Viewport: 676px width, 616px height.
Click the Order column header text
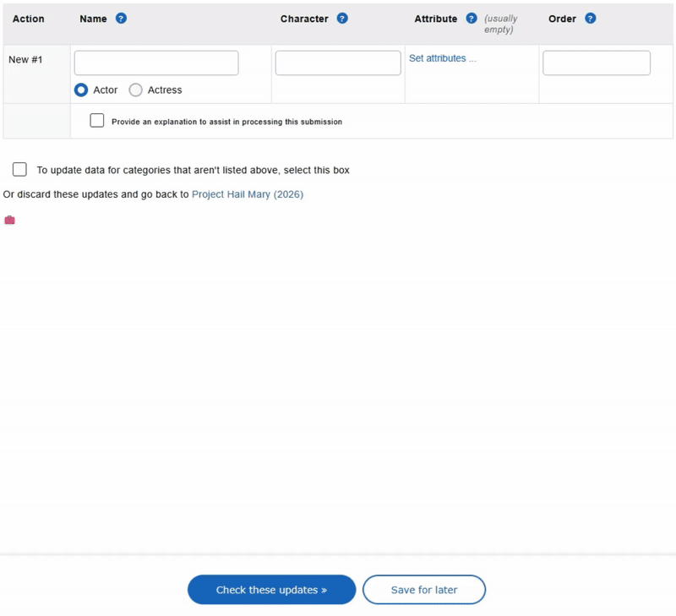(562, 19)
